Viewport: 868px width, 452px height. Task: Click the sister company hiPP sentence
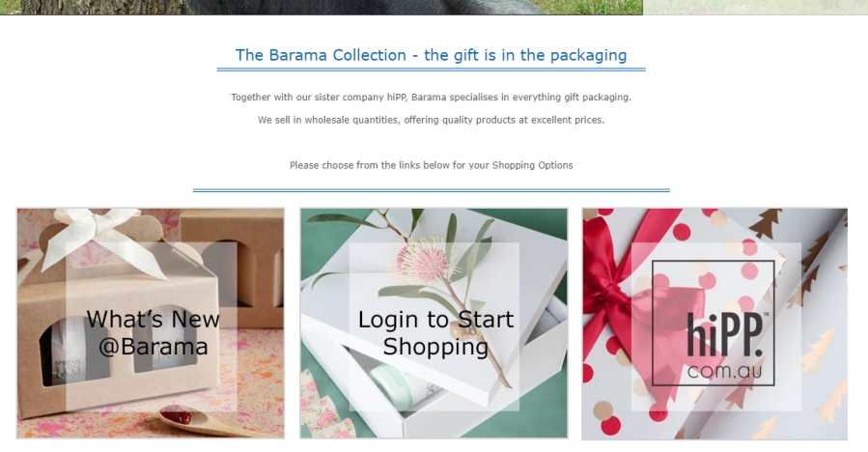(x=432, y=97)
